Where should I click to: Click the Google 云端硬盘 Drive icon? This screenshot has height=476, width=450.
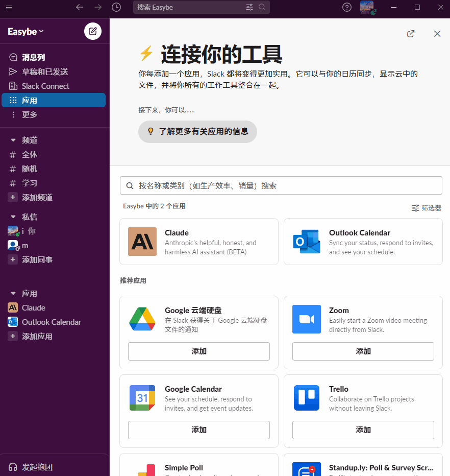click(142, 319)
